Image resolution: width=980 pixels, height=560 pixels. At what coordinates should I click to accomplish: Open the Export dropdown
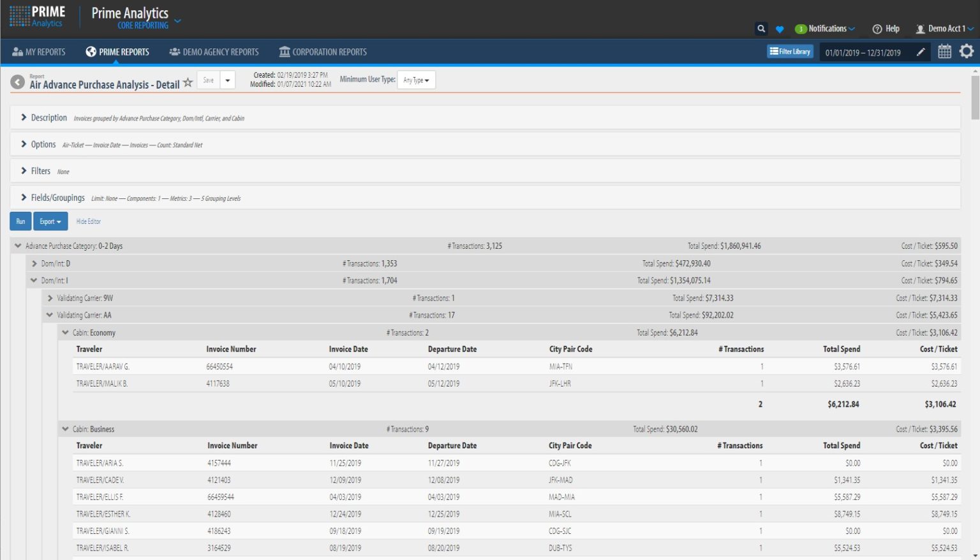[x=50, y=221]
